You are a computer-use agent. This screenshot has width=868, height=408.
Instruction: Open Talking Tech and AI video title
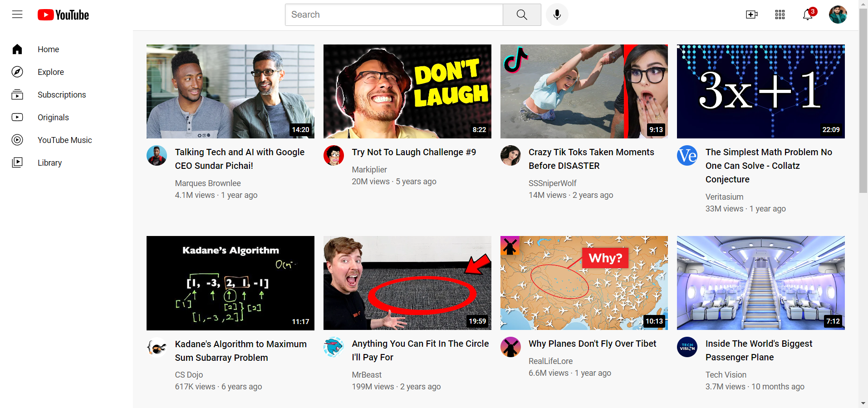tap(240, 159)
